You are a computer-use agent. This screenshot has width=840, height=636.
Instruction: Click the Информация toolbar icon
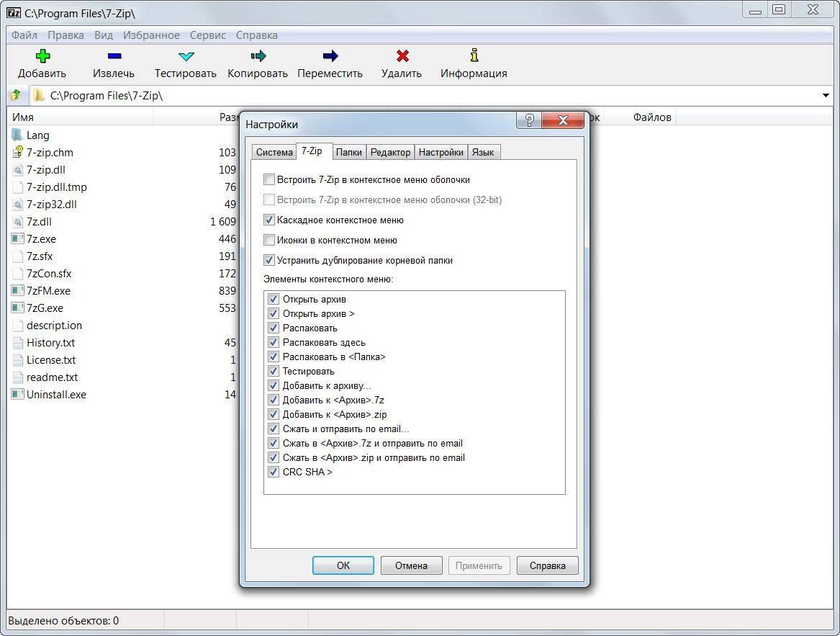474,55
